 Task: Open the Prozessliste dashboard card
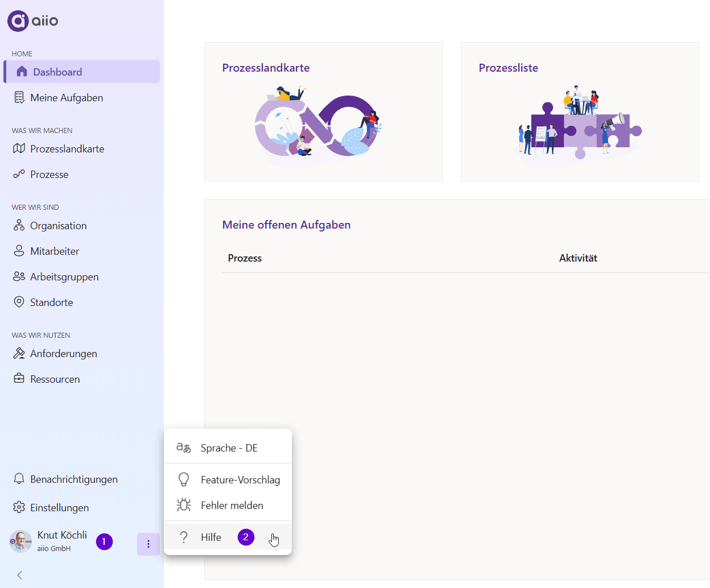click(580, 111)
